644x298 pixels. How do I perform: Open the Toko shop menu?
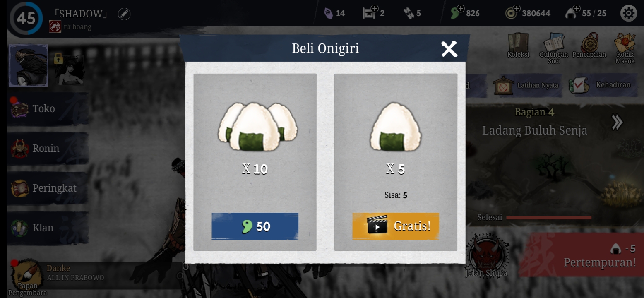pyautogui.click(x=48, y=109)
